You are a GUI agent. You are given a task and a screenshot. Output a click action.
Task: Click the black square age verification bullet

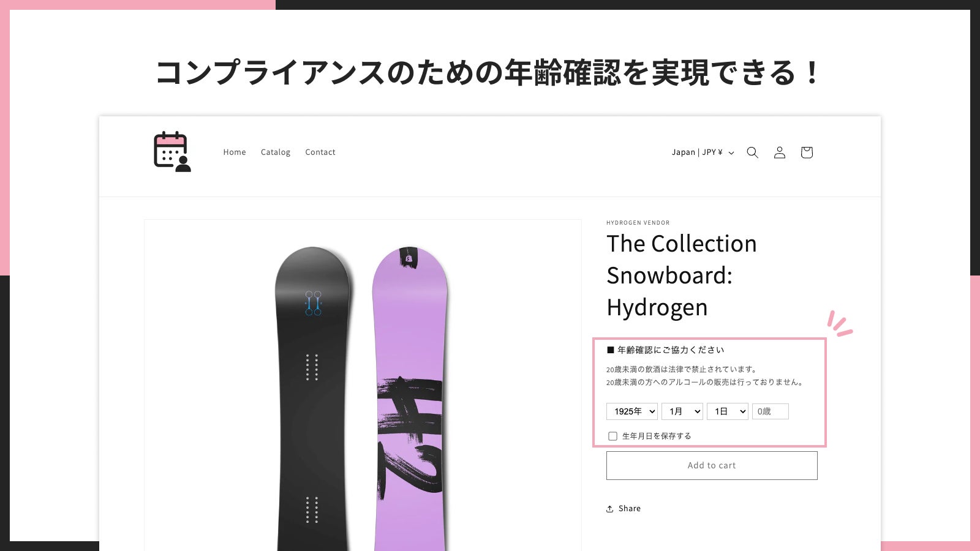point(610,350)
